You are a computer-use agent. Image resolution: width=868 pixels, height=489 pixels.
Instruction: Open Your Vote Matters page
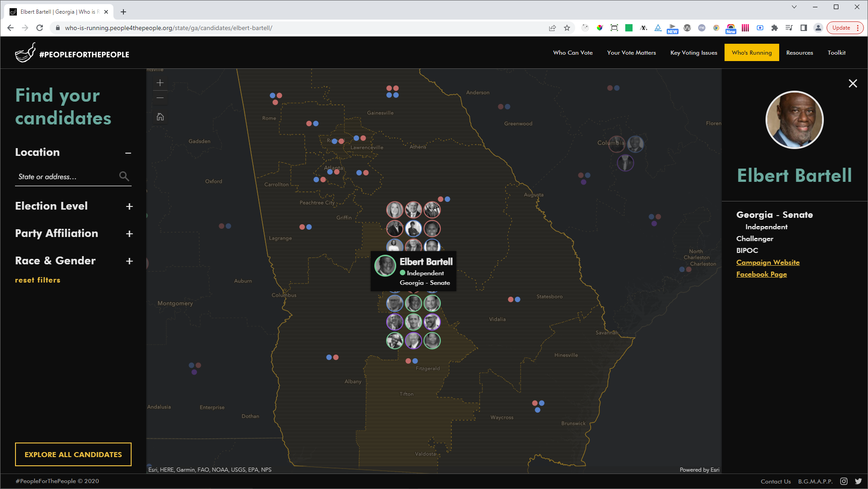[631, 53]
